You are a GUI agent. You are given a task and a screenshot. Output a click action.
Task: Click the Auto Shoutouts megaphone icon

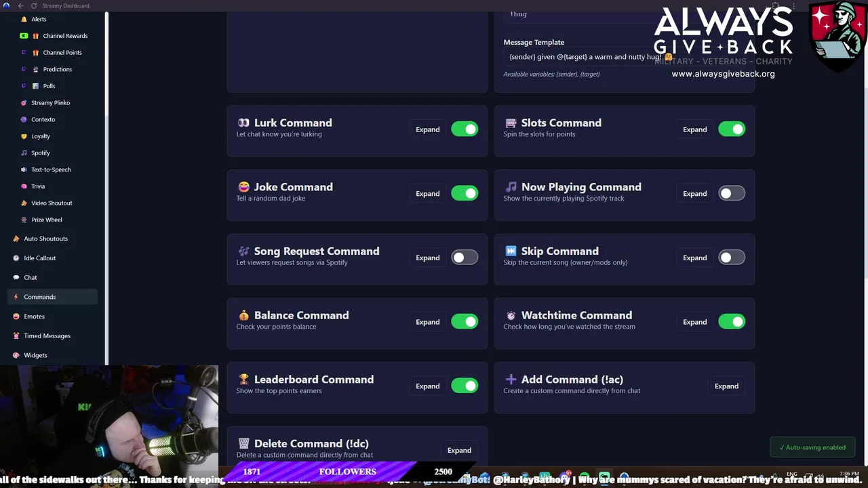[16, 239]
